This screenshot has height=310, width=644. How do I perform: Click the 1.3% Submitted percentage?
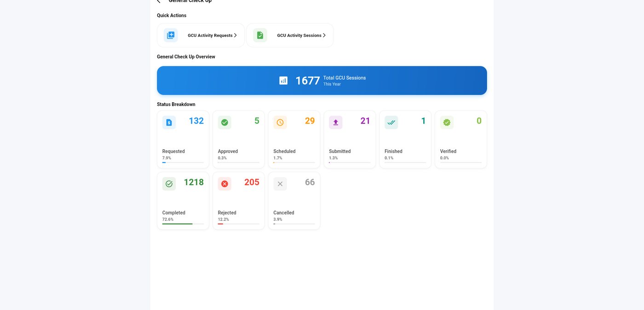coord(333,158)
